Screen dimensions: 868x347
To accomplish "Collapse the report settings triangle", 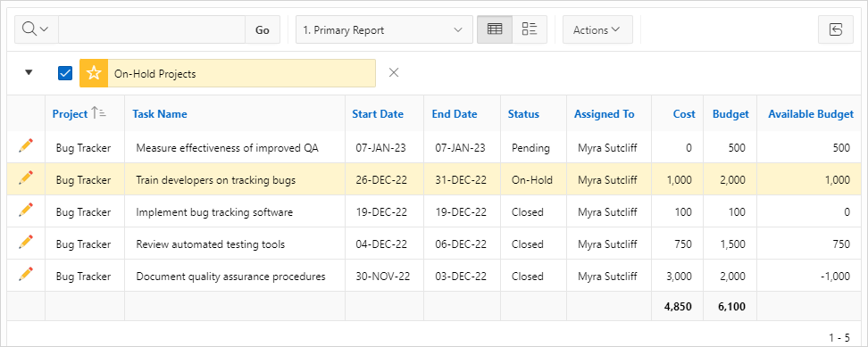I will tap(29, 72).
